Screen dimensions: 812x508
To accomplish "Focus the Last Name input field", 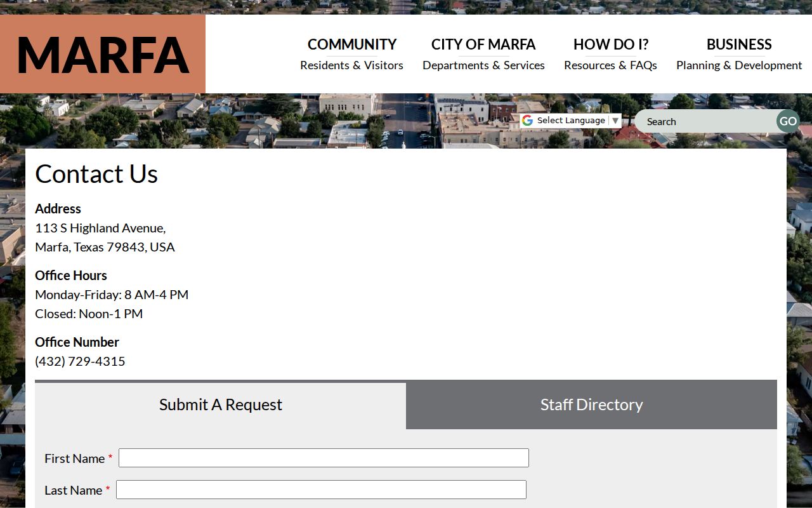I will 321,490.
